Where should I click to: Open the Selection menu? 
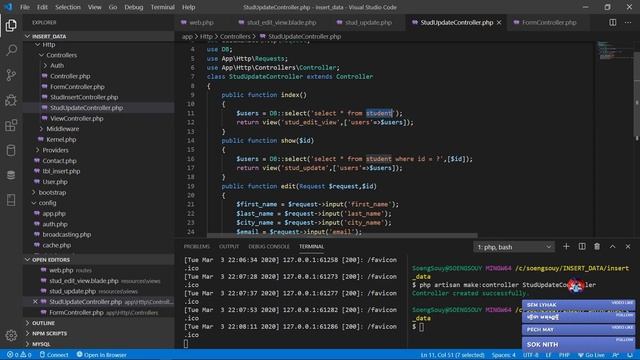pyautogui.click(x=68, y=7)
